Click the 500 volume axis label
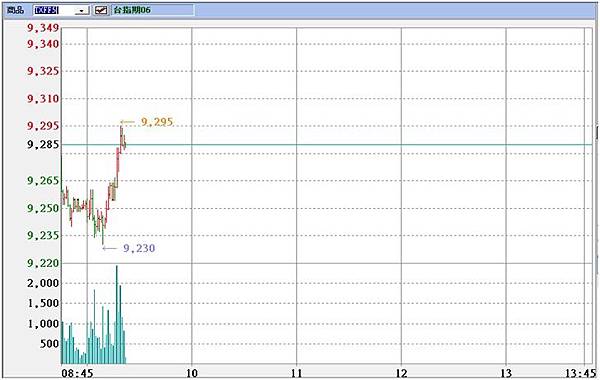Image resolution: width=600 pixels, height=380 pixels. coord(49,344)
